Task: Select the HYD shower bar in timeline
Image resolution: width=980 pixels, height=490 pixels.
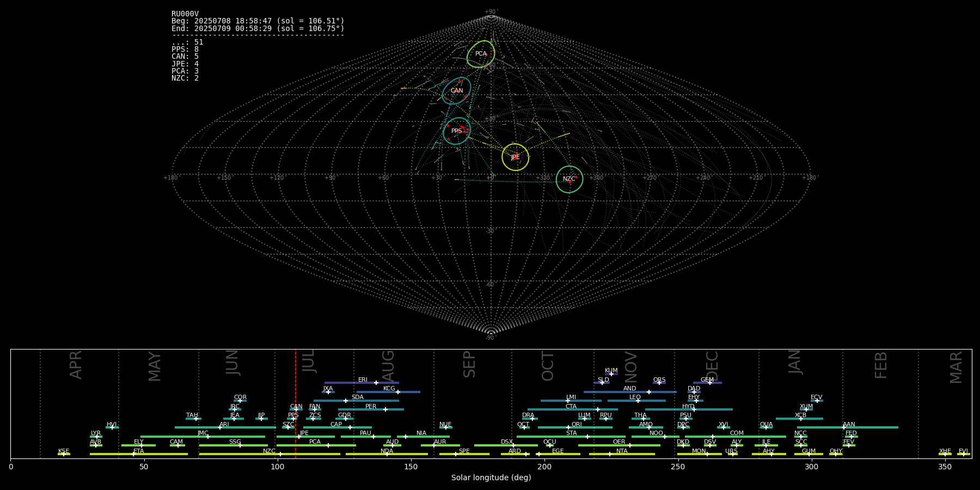Action: pos(689,409)
